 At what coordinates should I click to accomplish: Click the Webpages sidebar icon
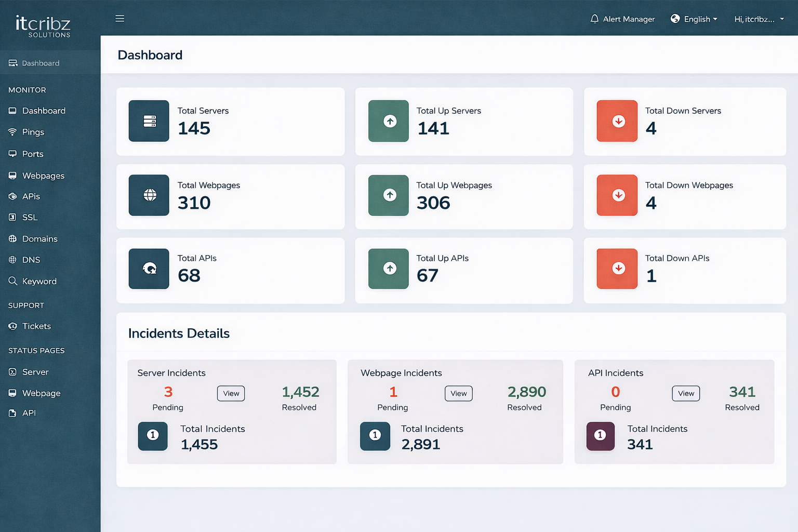[x=12, y=176]
